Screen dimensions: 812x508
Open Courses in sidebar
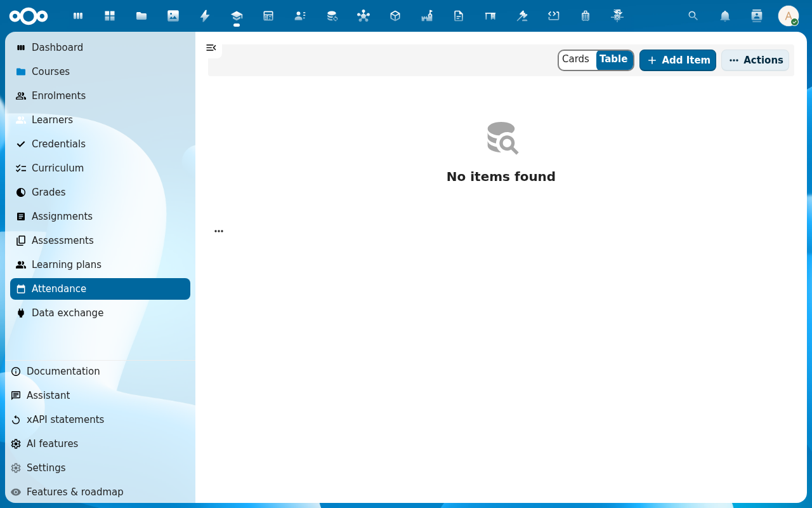point(100,72)
